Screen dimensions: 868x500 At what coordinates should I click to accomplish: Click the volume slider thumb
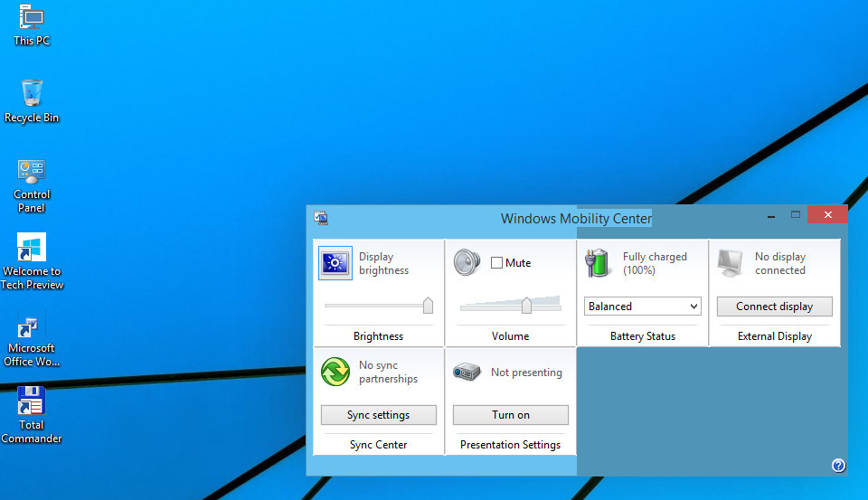pos(526,307)
